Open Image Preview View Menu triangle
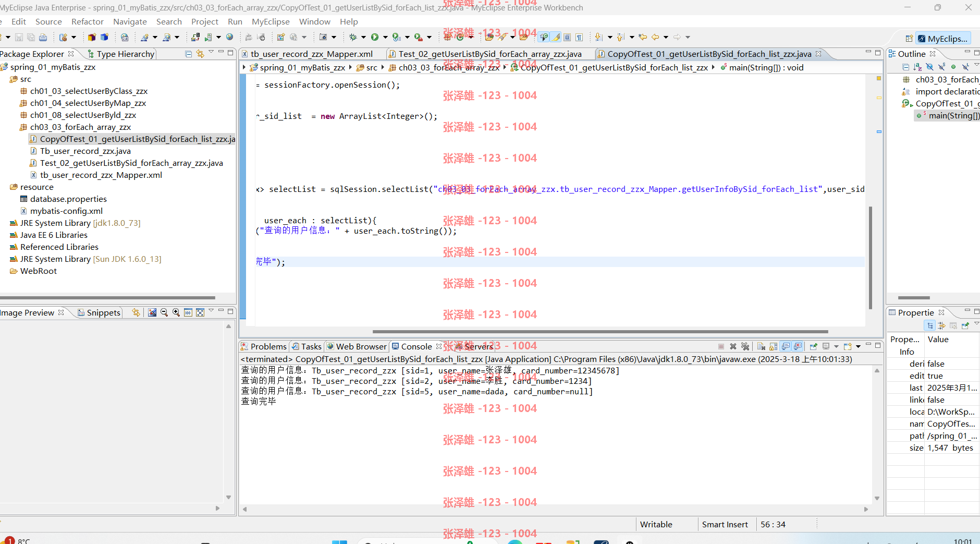 click(211, 311)
